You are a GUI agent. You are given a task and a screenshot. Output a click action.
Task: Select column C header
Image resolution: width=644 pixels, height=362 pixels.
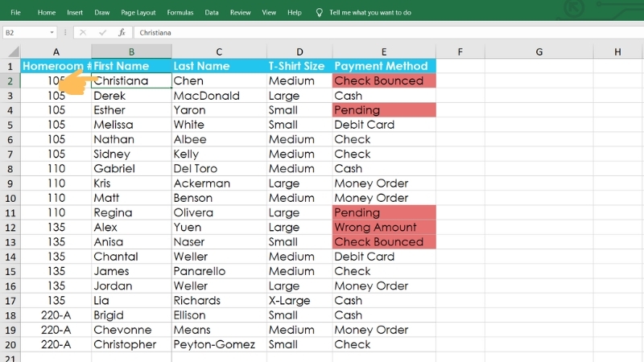[219, 51]
